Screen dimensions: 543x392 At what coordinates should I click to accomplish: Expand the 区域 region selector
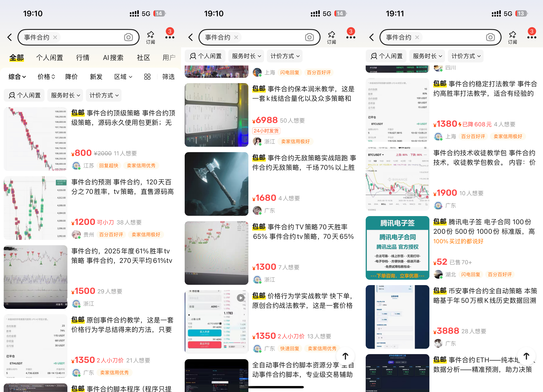pyautogui.click(x=123, y=77)
